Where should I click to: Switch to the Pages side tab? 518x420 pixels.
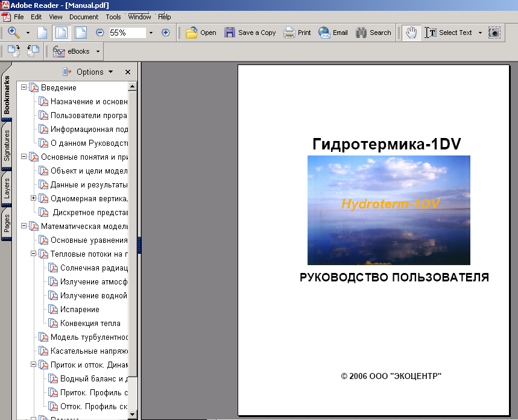pos(7,223)
